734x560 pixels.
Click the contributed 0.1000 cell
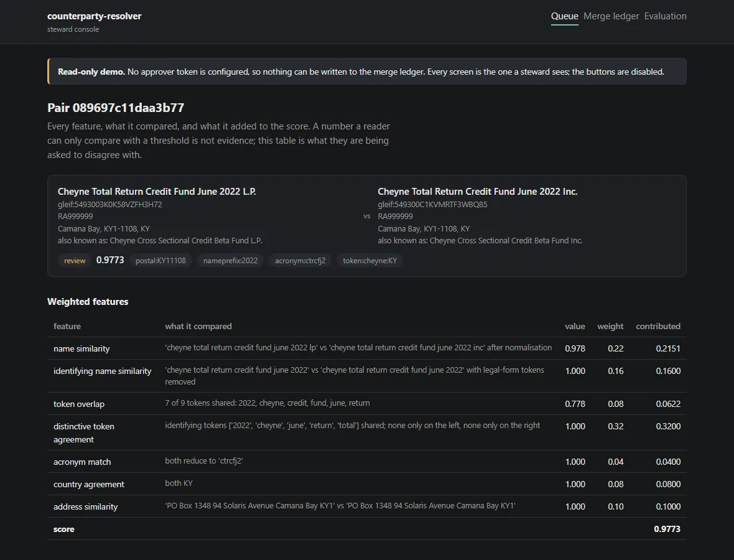click(668, 507)
